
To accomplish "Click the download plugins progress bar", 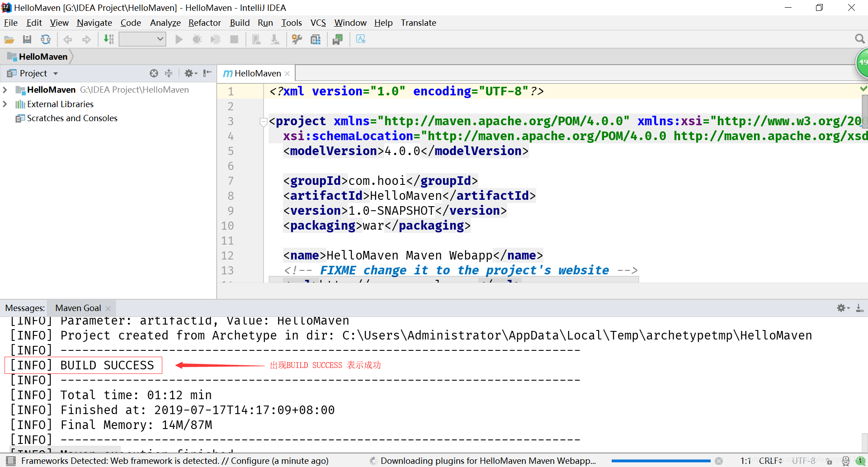I will point(660,461).
